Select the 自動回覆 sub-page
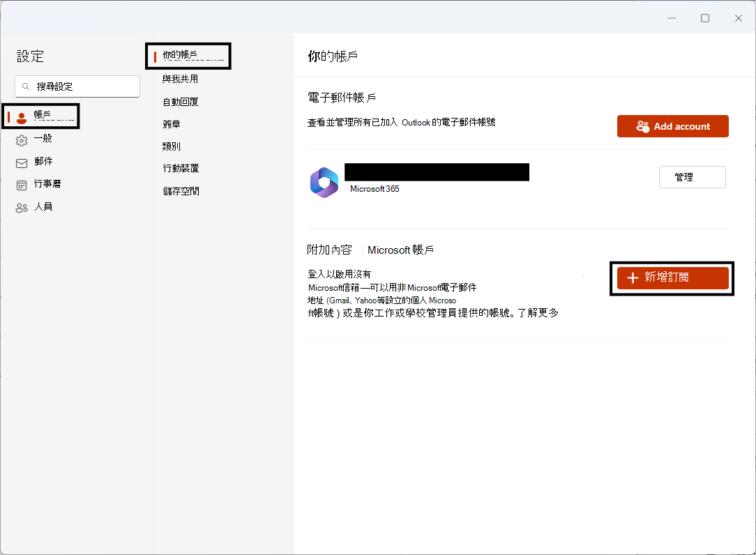This screenshot has width=756, height=555. coord(181,102)
